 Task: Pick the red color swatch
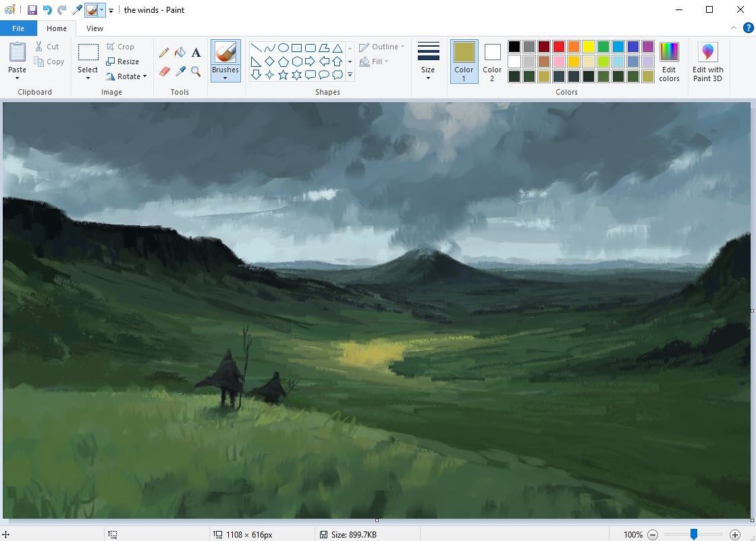(559, 47)
